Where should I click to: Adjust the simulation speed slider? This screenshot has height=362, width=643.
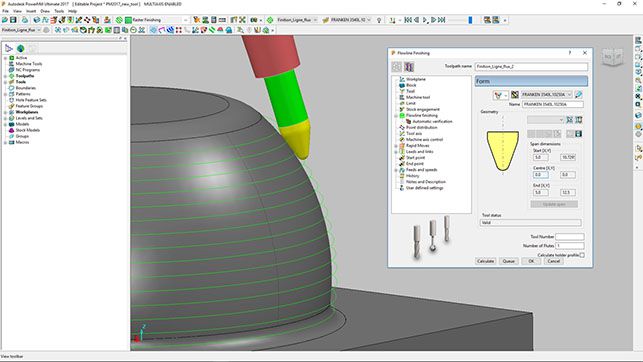[x=470, y=20]
